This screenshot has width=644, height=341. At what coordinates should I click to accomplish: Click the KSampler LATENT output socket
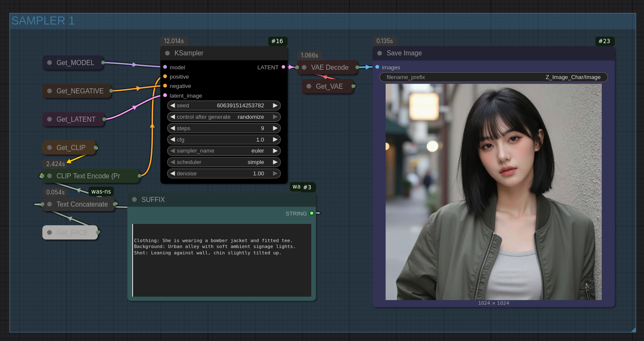(x=283, y=67)
